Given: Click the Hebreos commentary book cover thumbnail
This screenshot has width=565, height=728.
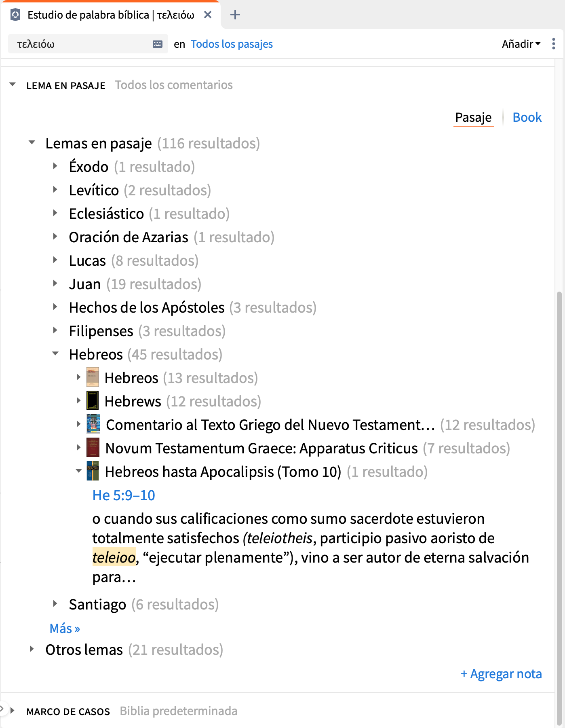Looking at the screenshot, I should pos(93,377).
